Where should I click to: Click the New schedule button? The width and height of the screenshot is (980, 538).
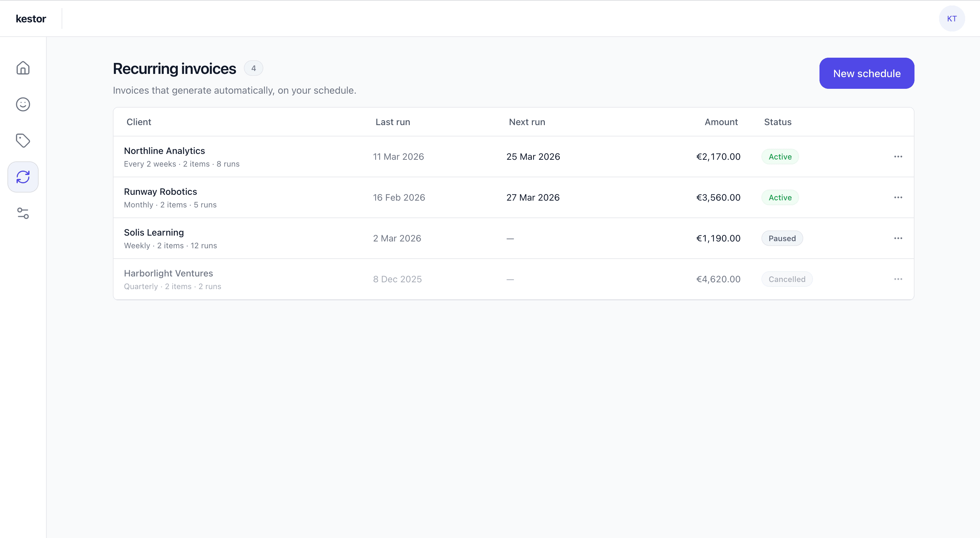pyautogui.click(x=866, y=73)
